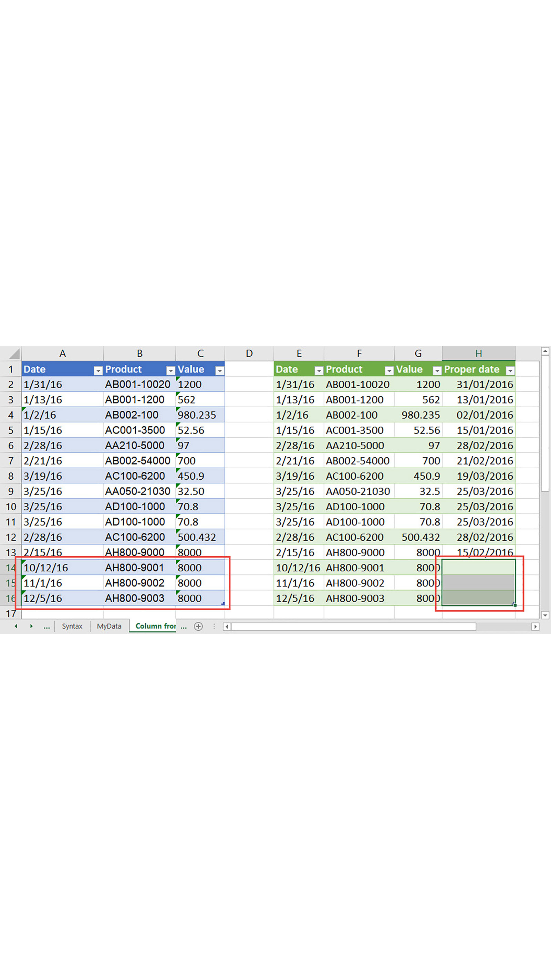Click the right arrow of the horizontal scrollbar
The image size is (551, 980).
535,626
